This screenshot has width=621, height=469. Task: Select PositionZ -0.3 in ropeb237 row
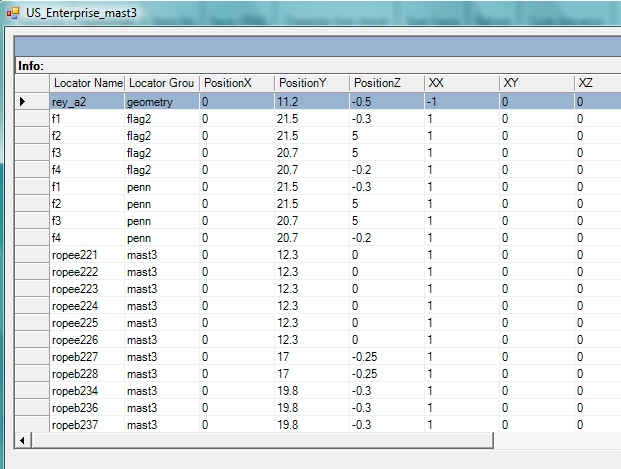click(x=387, y=425)
